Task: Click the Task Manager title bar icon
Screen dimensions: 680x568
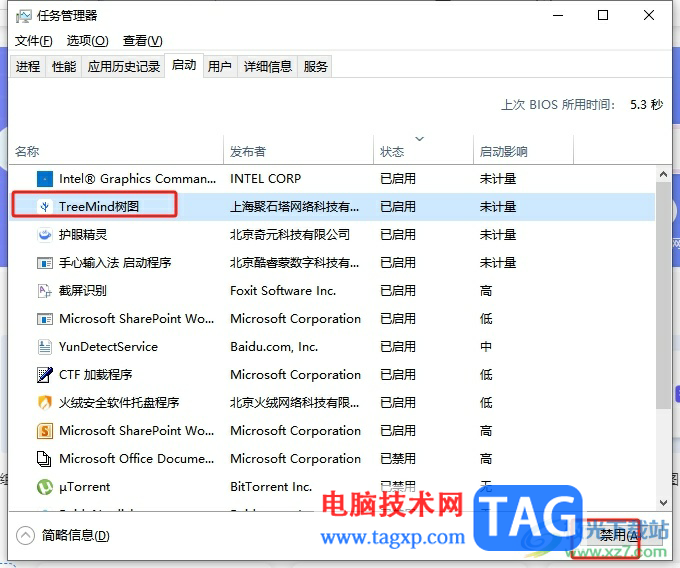Action: tap(24, 16)
